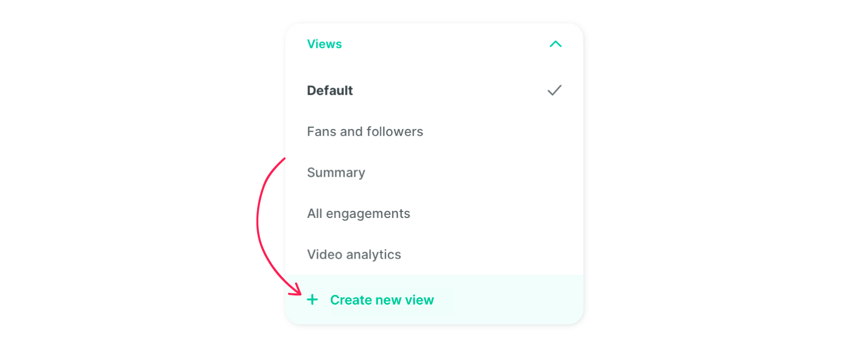868x347 pixels.
Task: Click the Views dropdown title label
Action: click(x=324, y=44)
